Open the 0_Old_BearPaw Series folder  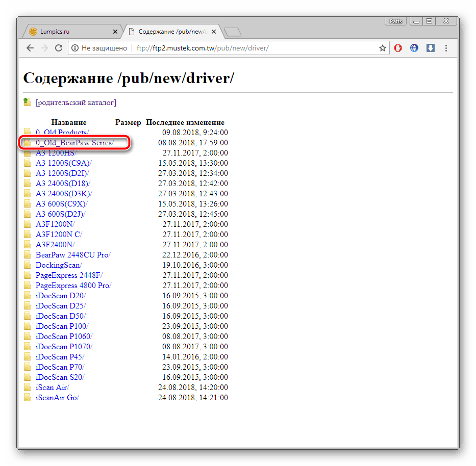[x=74, y=143]
